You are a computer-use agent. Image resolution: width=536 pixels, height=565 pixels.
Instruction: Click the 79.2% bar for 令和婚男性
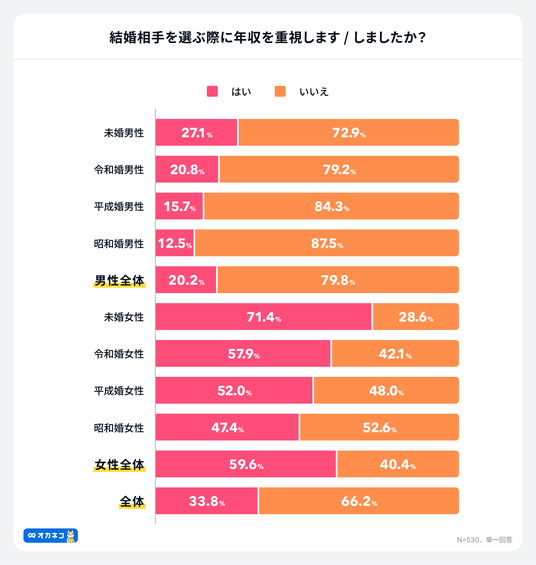339,169
